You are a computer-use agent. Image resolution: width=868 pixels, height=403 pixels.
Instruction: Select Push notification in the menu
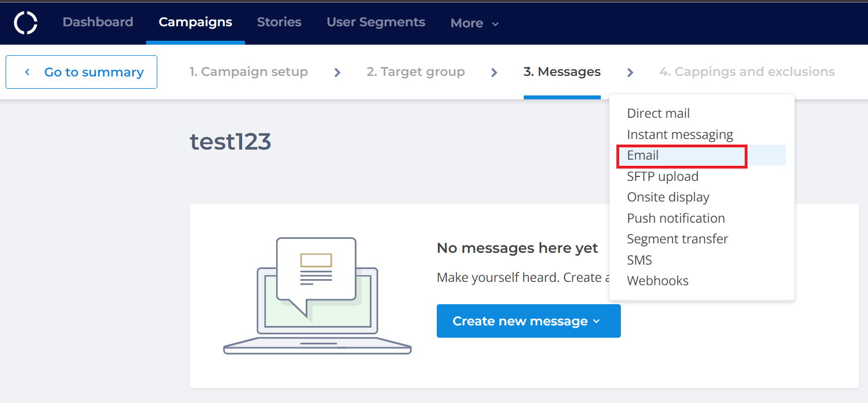click(676, 218)
